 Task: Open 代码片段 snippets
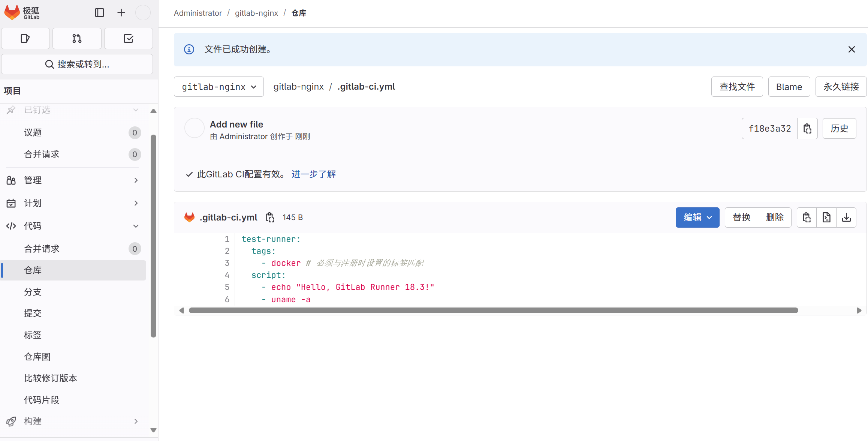tap(73, 400)
